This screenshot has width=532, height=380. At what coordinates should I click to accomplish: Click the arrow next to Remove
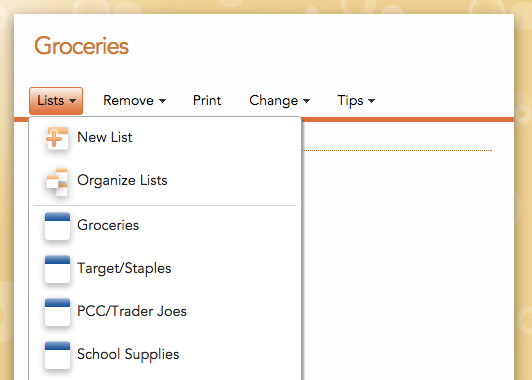[x=163, y=101]
